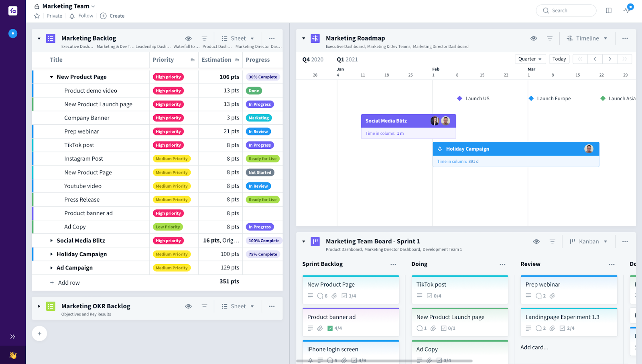
Task: Open the more options menu on Marketing Roadmap
Action: coord(625,38)
